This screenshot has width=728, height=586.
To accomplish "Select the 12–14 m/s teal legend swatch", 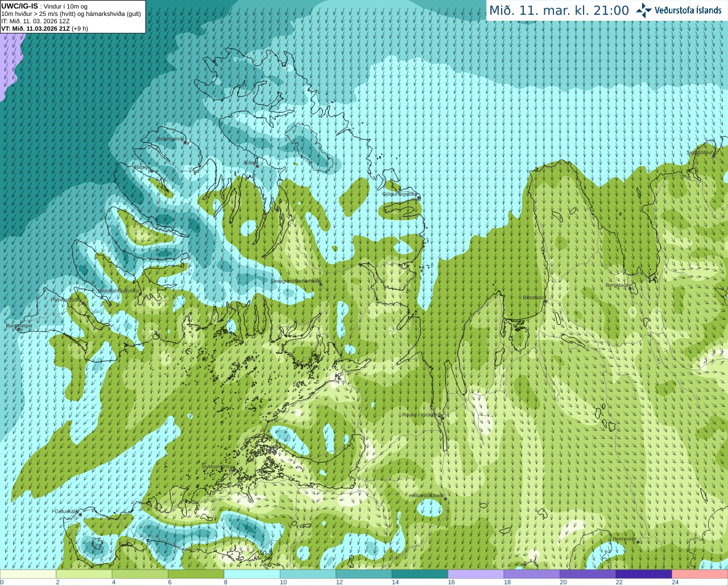I will click(x=364, y=574).
